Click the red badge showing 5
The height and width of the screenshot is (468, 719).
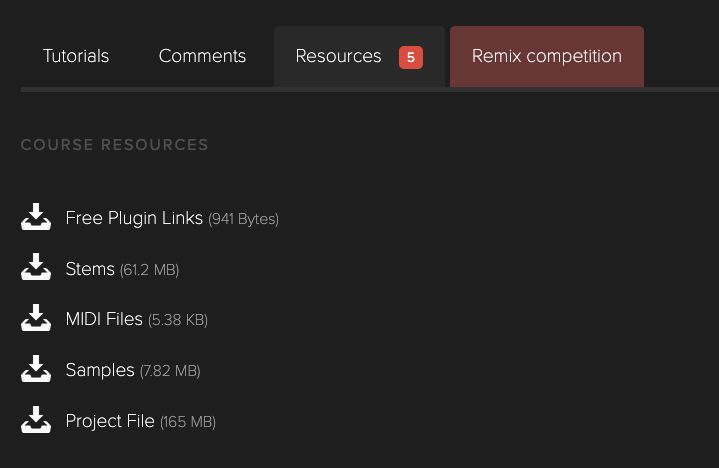pyautogui.click(x=410, y=57)
